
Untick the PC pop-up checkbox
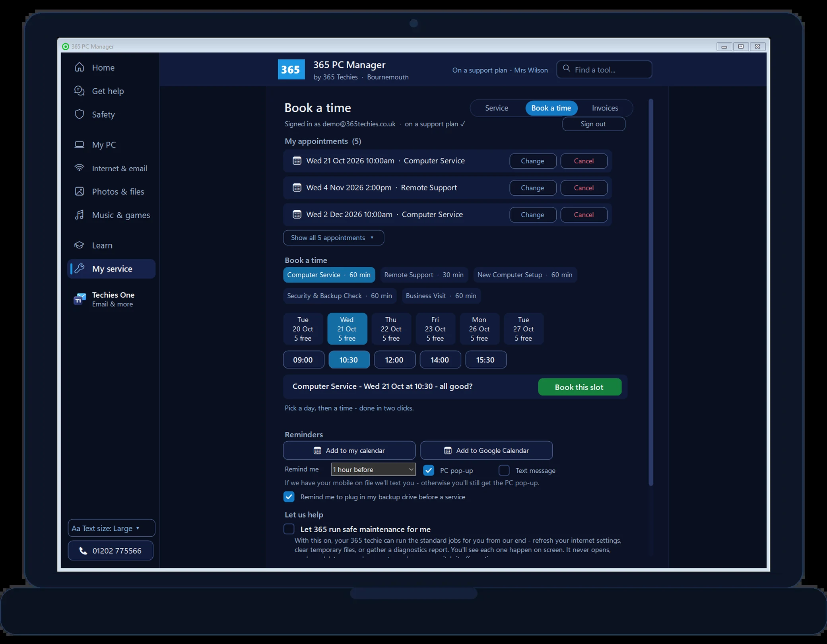click(428, 470)
